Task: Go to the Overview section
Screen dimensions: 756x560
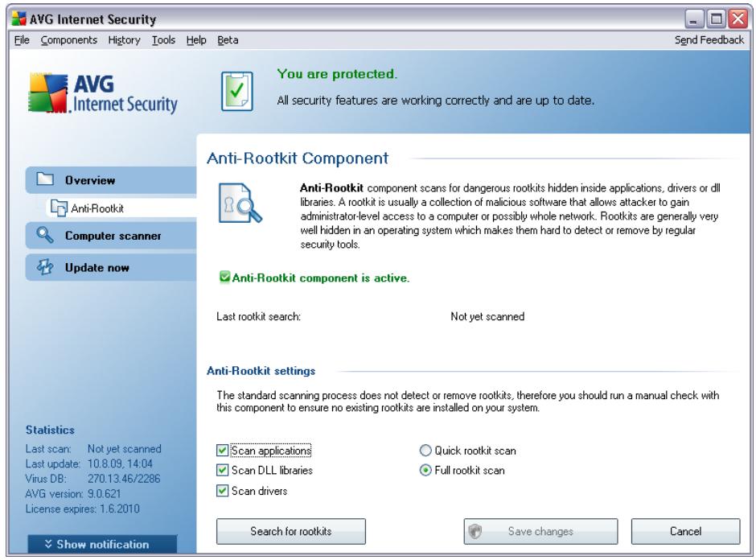Action: tap(111, 180)
